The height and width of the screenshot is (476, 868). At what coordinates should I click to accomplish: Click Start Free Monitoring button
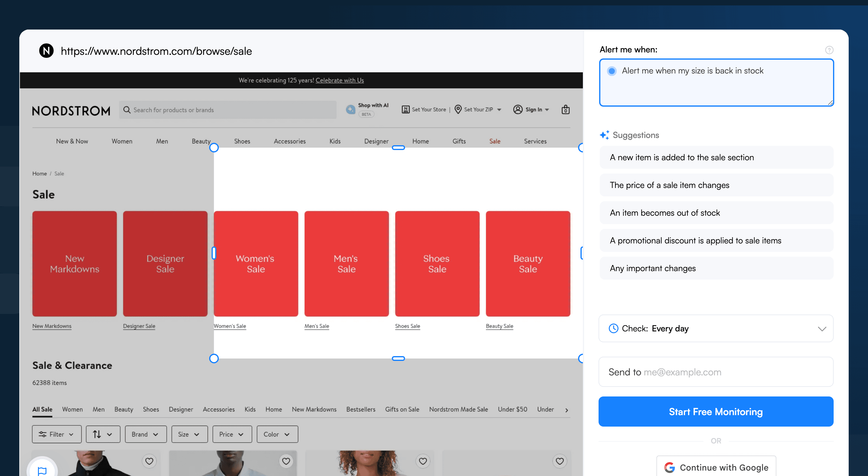716,412
